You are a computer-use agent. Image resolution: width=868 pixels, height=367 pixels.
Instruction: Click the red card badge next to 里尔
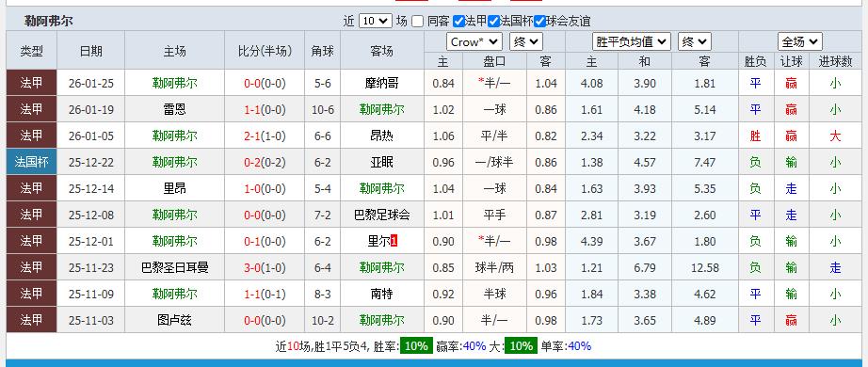tap(394, 241)
